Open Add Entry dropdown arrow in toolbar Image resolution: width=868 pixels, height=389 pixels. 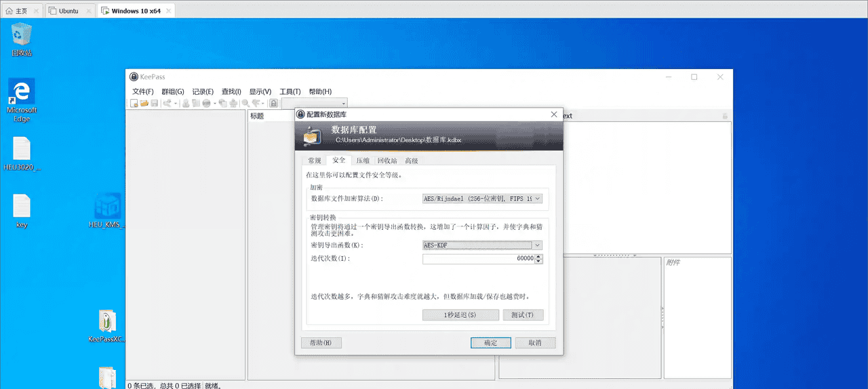click(x=176, y=103)
